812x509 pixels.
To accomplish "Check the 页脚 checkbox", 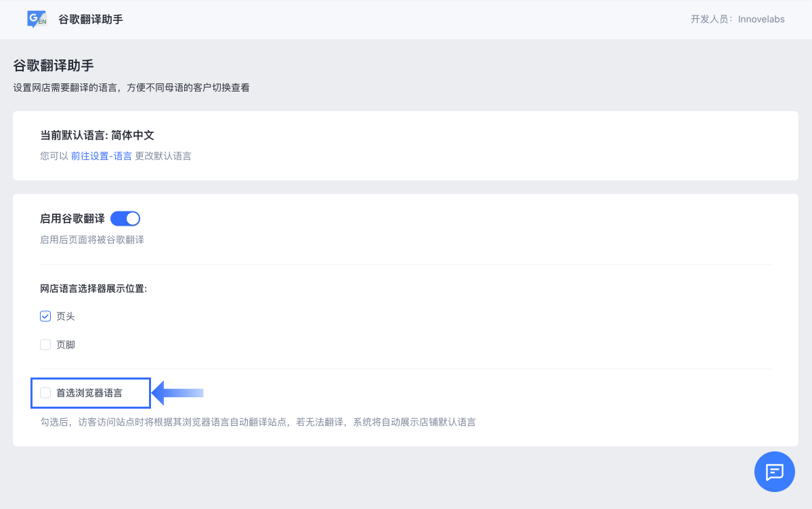I will [45, 345].
